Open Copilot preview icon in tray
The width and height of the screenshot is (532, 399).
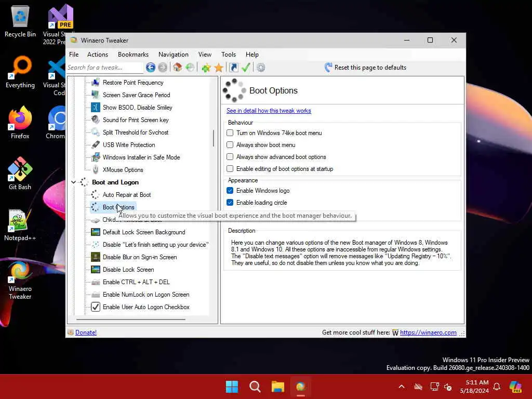(x=515, y=387)
